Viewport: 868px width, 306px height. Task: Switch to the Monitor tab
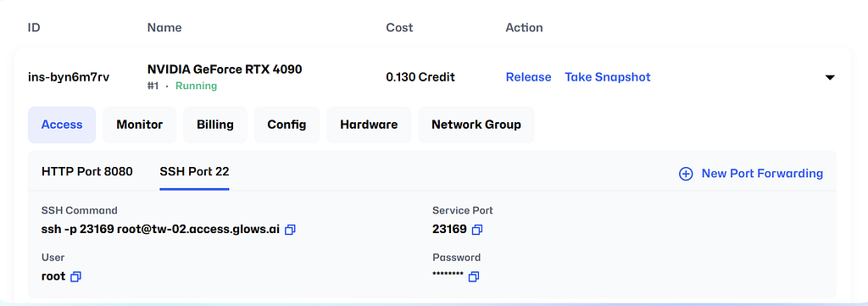pos(140,125)
